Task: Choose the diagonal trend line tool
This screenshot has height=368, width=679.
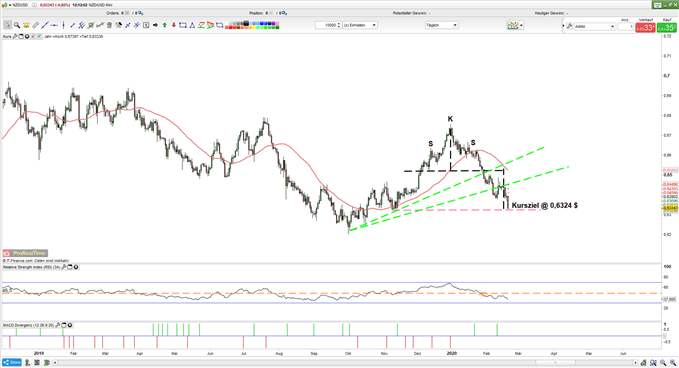Action: (x=45, y=25)
